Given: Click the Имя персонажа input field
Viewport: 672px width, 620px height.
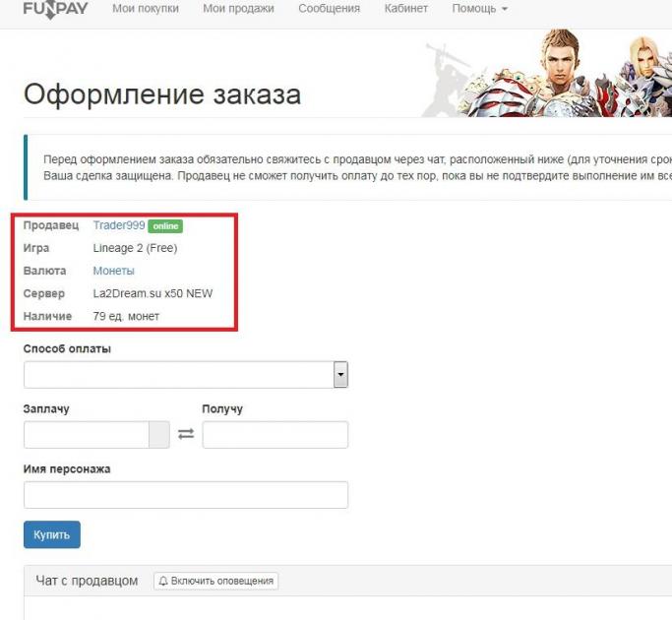Looking at the screenshot, I should pos(186,494).
